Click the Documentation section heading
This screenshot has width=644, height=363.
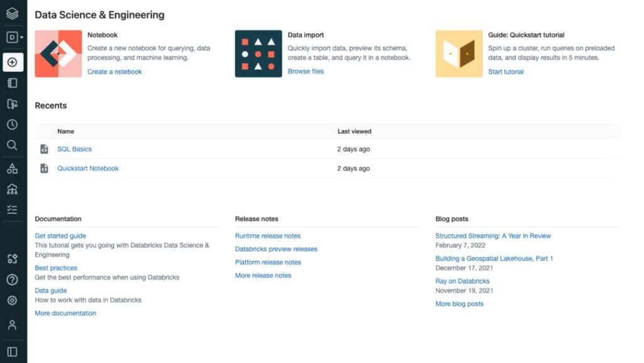58,219
